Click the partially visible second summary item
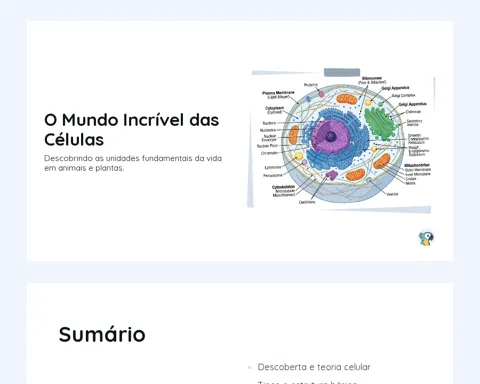Image resolution: width=480 pixels, height=384 pixels. pos(307,382)
